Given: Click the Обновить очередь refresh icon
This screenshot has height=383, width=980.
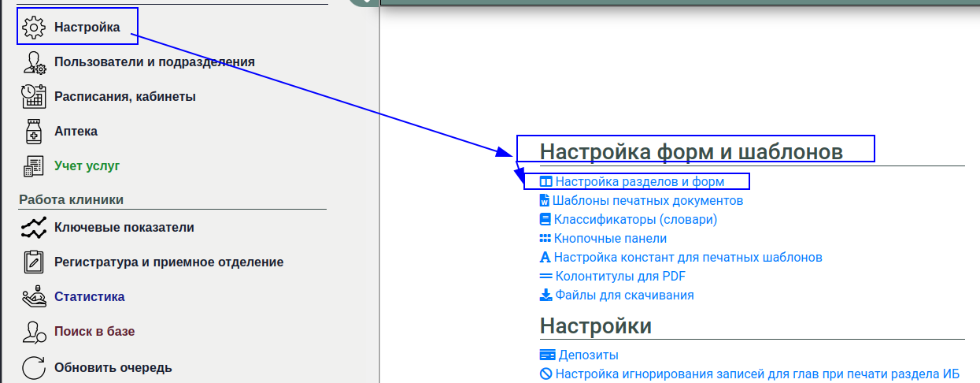Looking at the screenshot, I should point(34,367).
